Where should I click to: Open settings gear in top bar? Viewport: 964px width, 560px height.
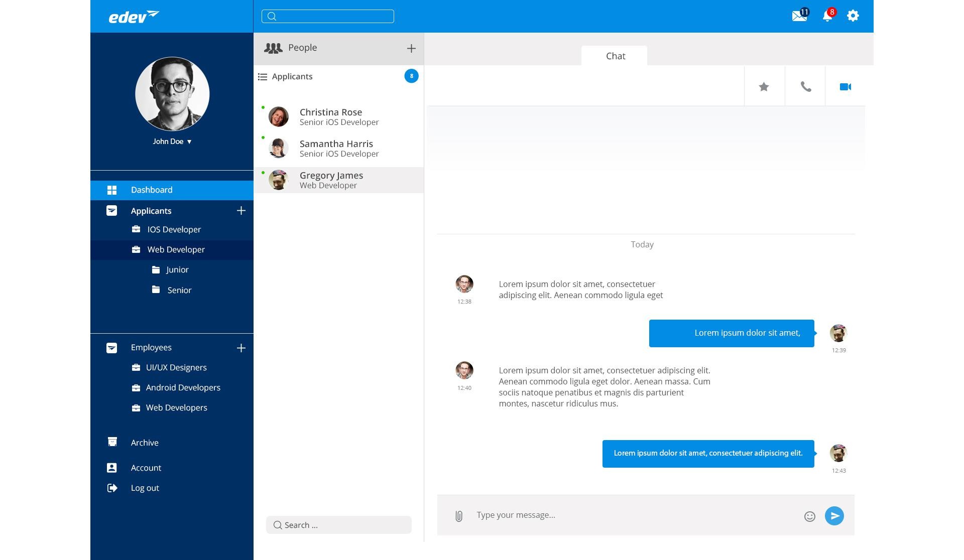[853, 16]
